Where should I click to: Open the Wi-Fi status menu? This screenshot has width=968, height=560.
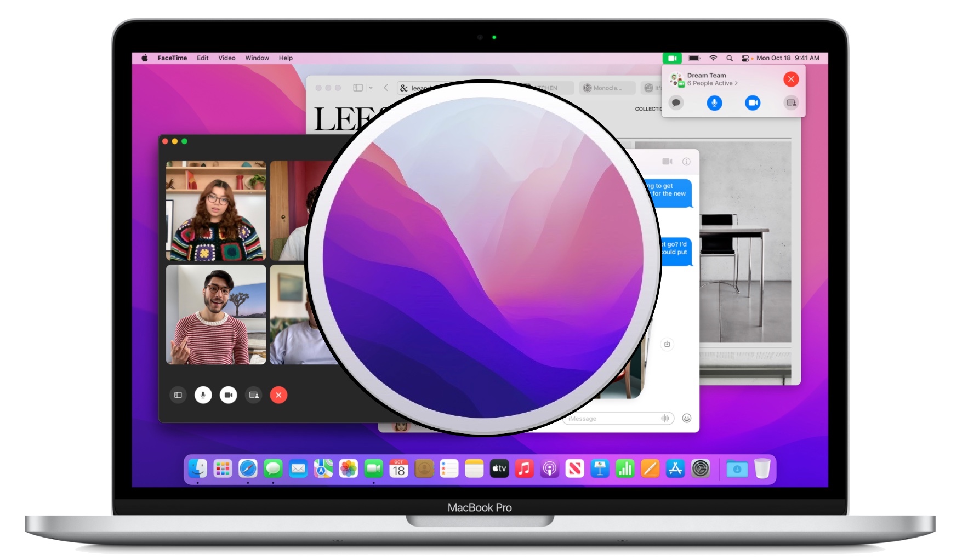(713, 58)
